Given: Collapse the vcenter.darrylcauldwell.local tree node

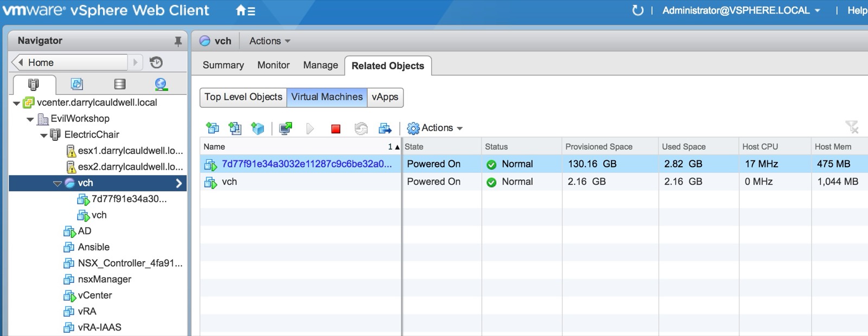Looking at the screenshot, I should coord(16,103).
